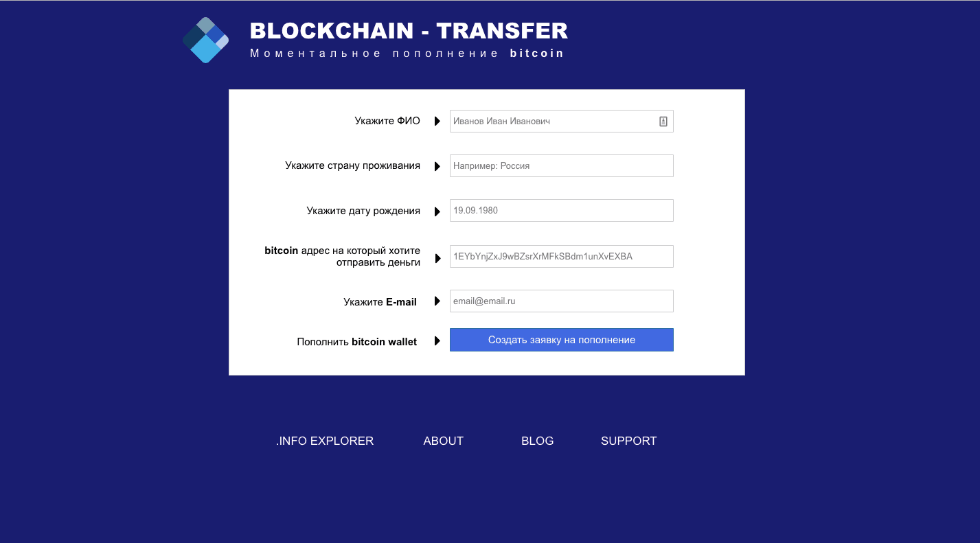Open the BLOG page link

(x=537, y=441)
